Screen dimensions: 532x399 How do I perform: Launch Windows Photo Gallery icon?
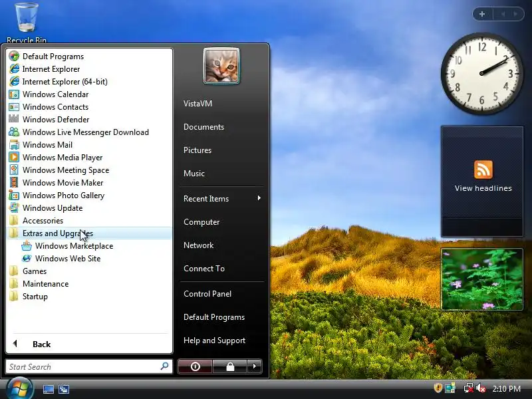click(x=14, y=195)
